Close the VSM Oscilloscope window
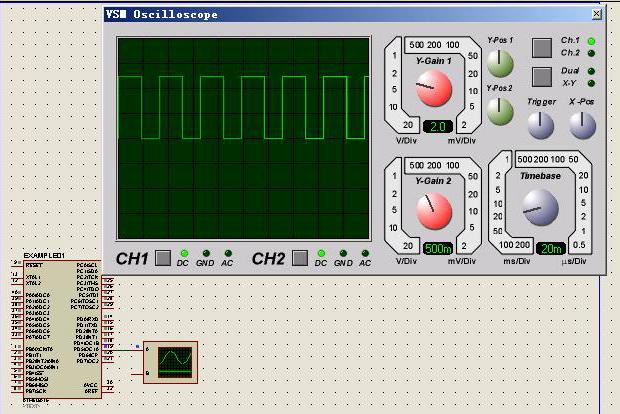This screenshot has width=620, height=414. point(596,15)
